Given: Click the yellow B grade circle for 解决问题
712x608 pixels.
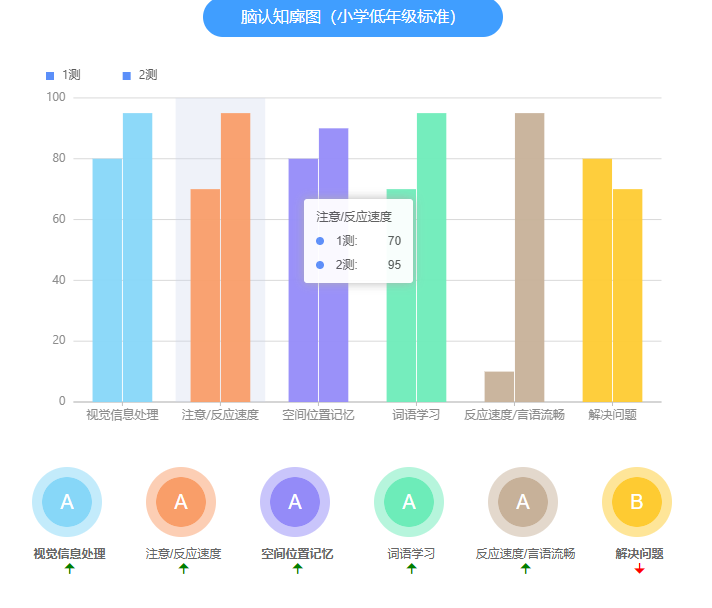Looking at the screenshot, I should point(637,502).
